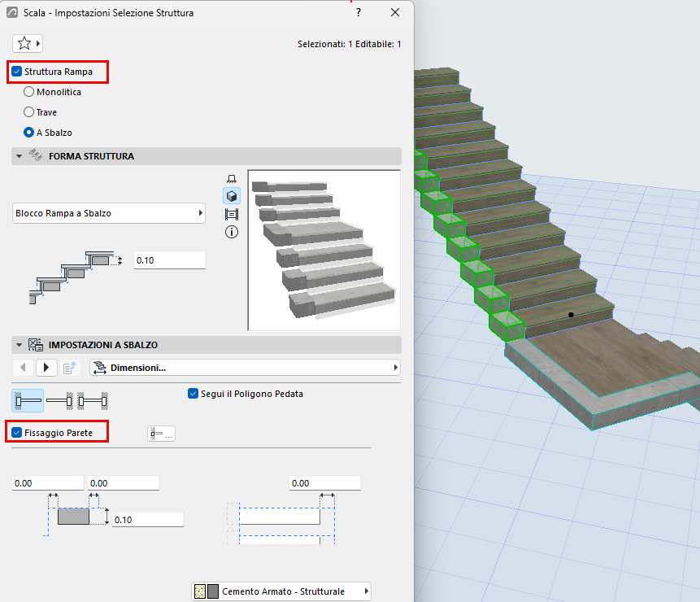Open wall fixing settings button
Image resolution: width=700 pixels, height=602 pixels.
pos(161,434)
